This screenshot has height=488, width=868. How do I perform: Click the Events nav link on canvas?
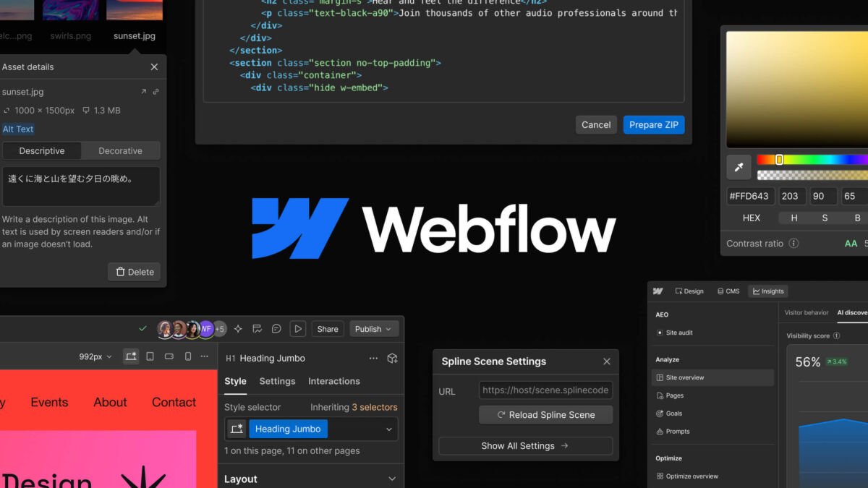pyautogui.click(x=49, y=402)
